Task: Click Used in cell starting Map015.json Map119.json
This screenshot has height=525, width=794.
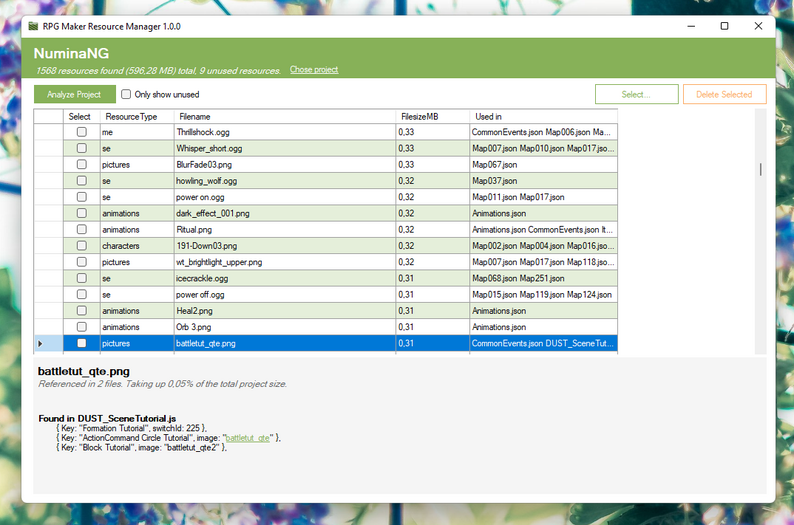Action: pyautogui.click(x=543, y=294)
